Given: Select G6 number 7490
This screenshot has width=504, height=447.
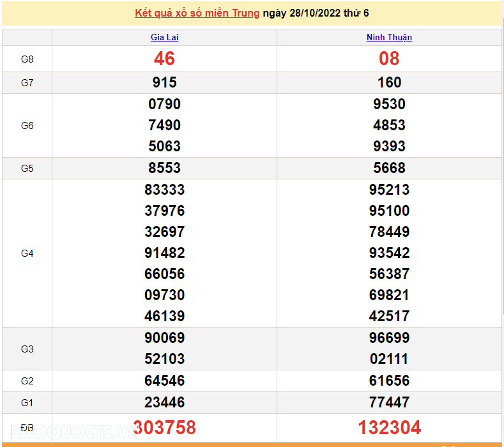Looking at the screenshot, I should pyautogui.click(x=164, y=125).
